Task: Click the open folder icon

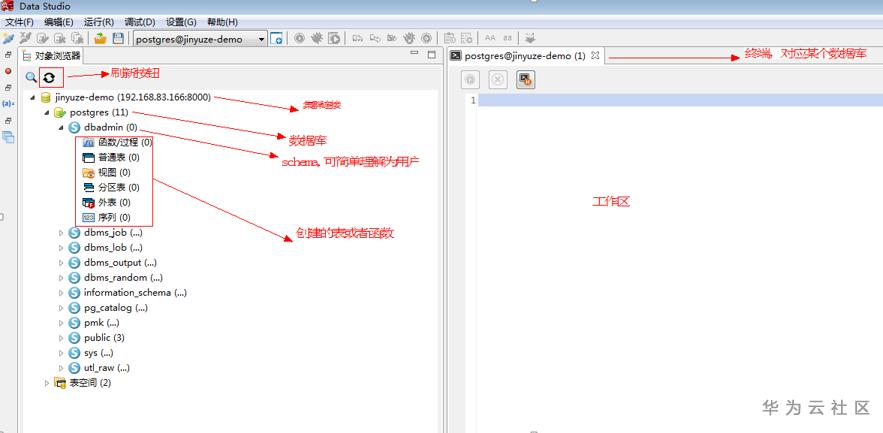Action: pyautogui.click(x=100, y=38)
